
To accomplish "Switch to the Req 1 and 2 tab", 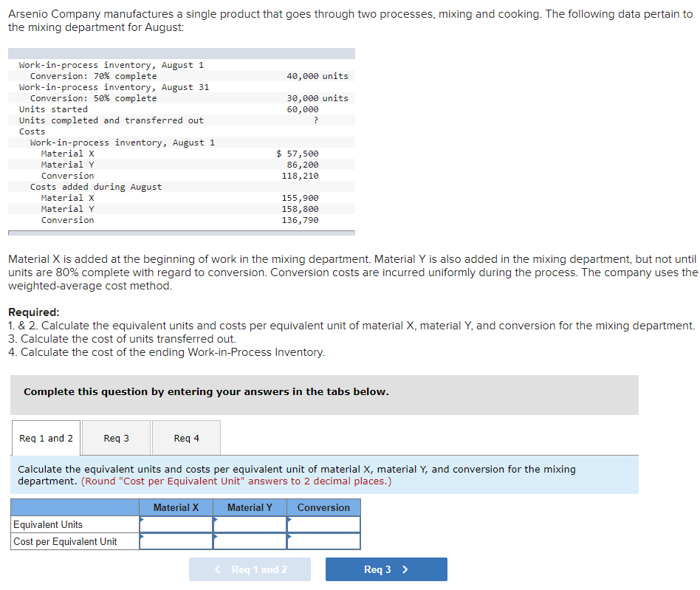I will pyautogui.click(x=46, y=438).
